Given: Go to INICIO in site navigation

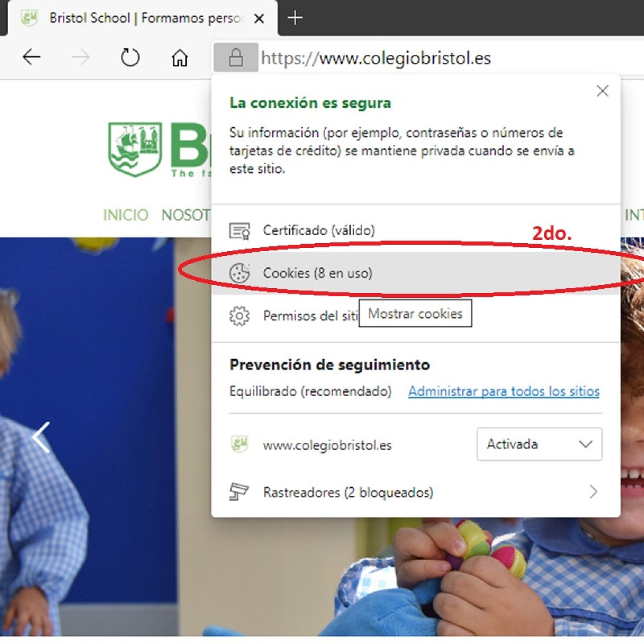Looking at the screenshot, I should [126, 215].
